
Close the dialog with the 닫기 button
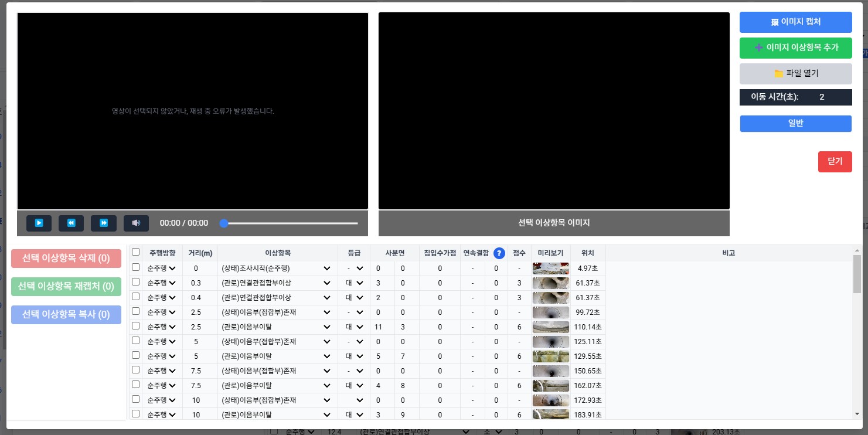click(x=835, y=161)
